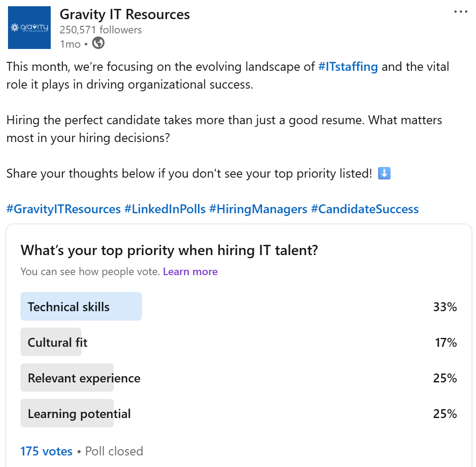Select the Learning potential poll option
The height and width of the screenshot is (467, 476).
tap(238, 413)
